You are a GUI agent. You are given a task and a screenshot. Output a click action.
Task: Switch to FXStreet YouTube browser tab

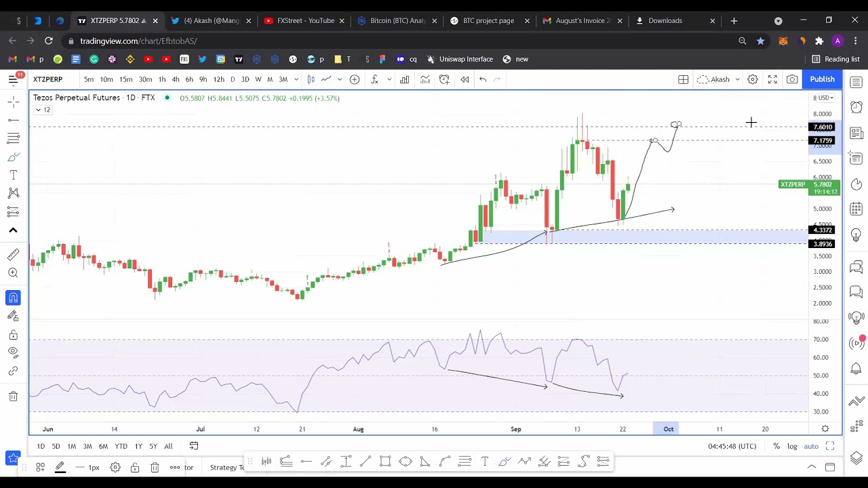click(305, 20)
